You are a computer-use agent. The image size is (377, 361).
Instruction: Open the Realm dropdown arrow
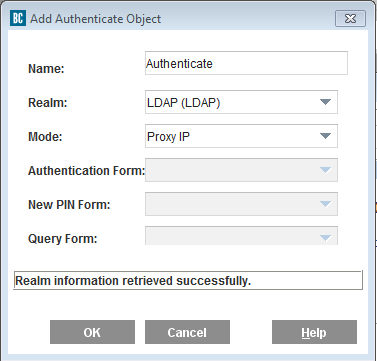point(325,102)
